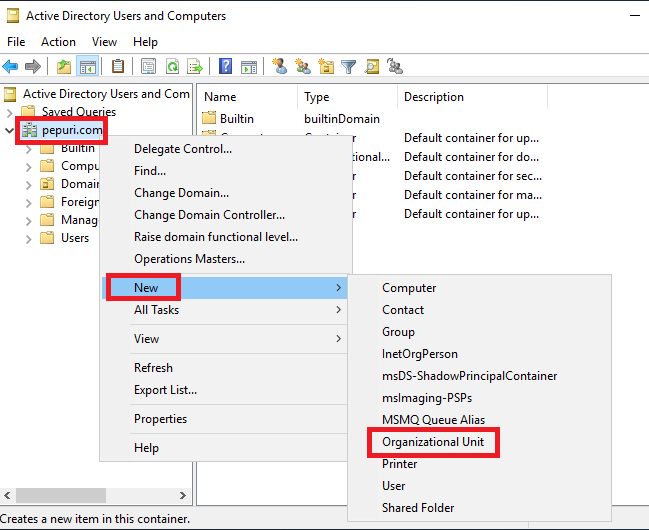Click the pepuri.com domain icon
The width and height of the screenshot is (649, 530).
29,130
